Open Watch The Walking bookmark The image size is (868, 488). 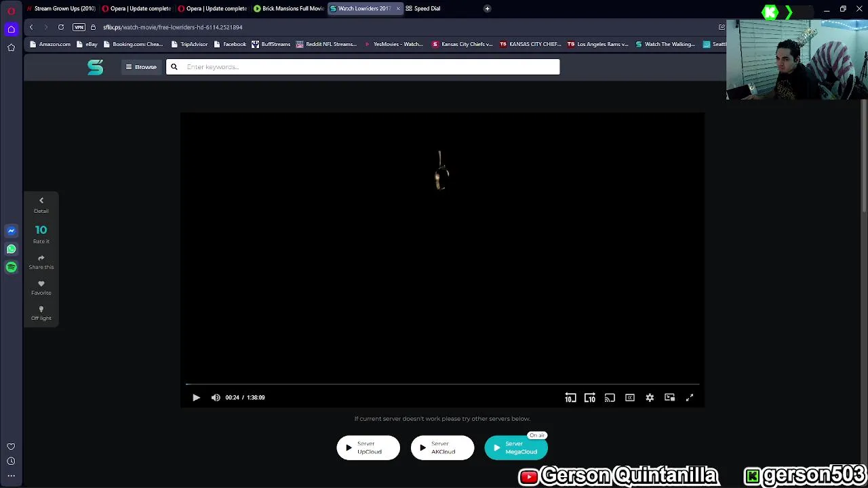[666, 45]
